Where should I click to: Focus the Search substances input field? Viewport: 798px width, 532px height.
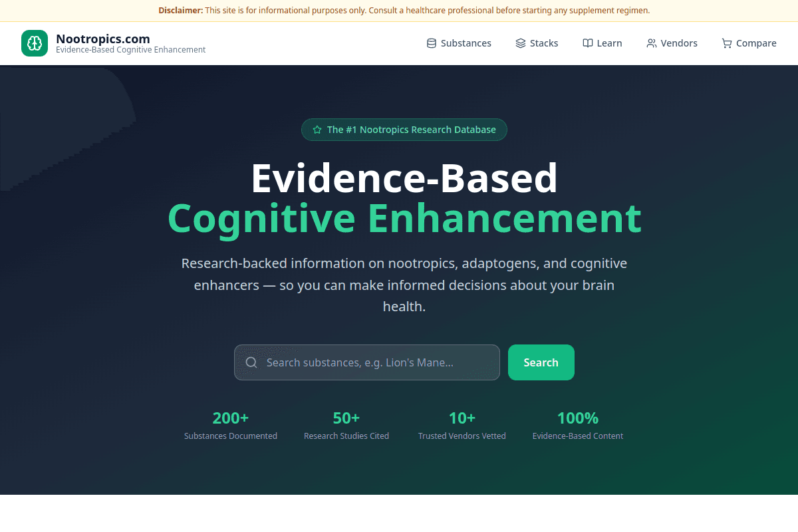[x=367, y=362]
